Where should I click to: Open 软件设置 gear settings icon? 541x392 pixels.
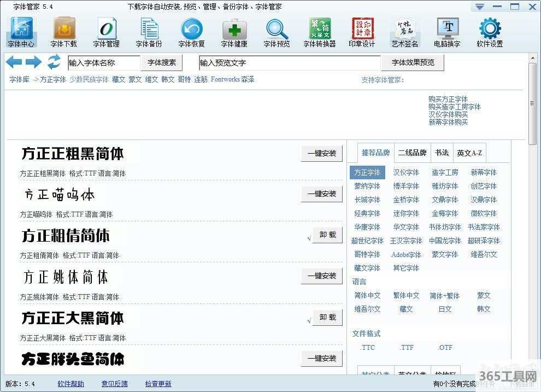(490, 28)
